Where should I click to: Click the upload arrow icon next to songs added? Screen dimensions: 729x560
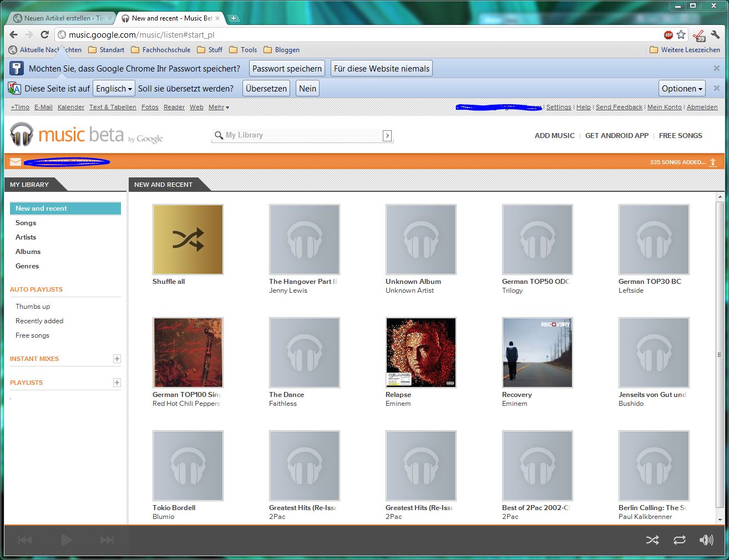(x=713, y=162)
